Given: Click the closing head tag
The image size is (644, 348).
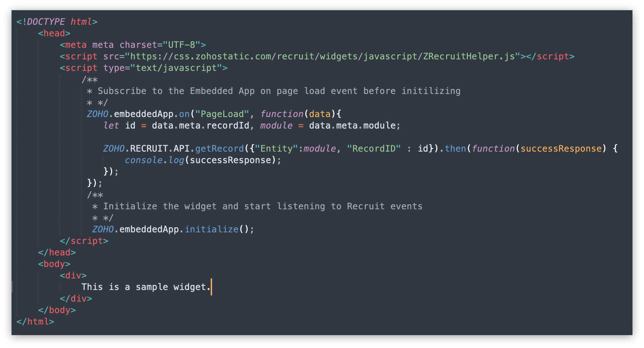Looking at the screenshot, I should 57,252.
